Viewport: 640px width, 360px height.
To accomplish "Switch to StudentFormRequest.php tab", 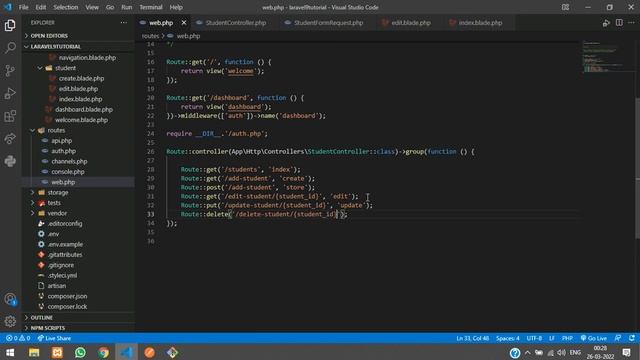I will (x=328, y=23).
